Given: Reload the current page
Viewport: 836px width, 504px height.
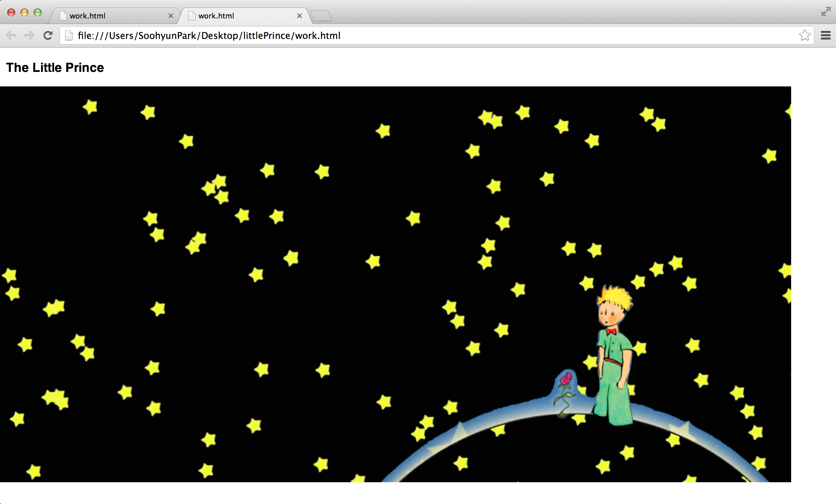Looking at the screenshot, I should tap(48, 35).
